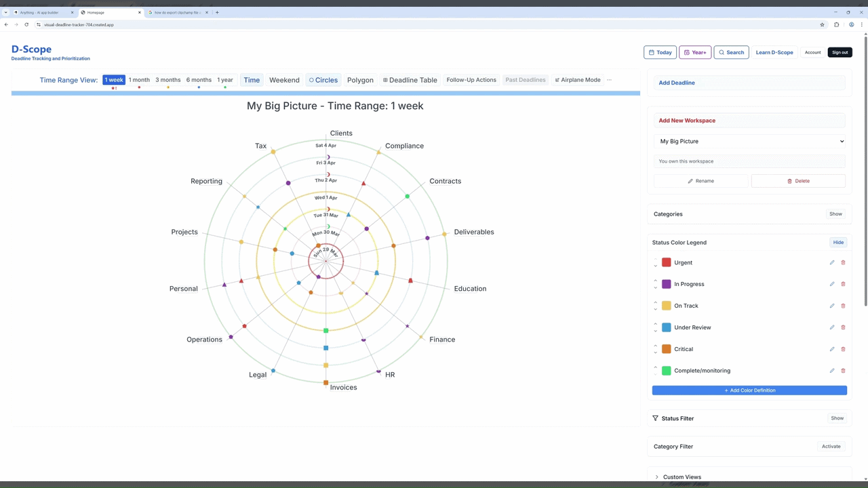This screenshot has height=488, width=868.
Task: Edit the Under Review status with pencil icon
Action: coord(832,327)
